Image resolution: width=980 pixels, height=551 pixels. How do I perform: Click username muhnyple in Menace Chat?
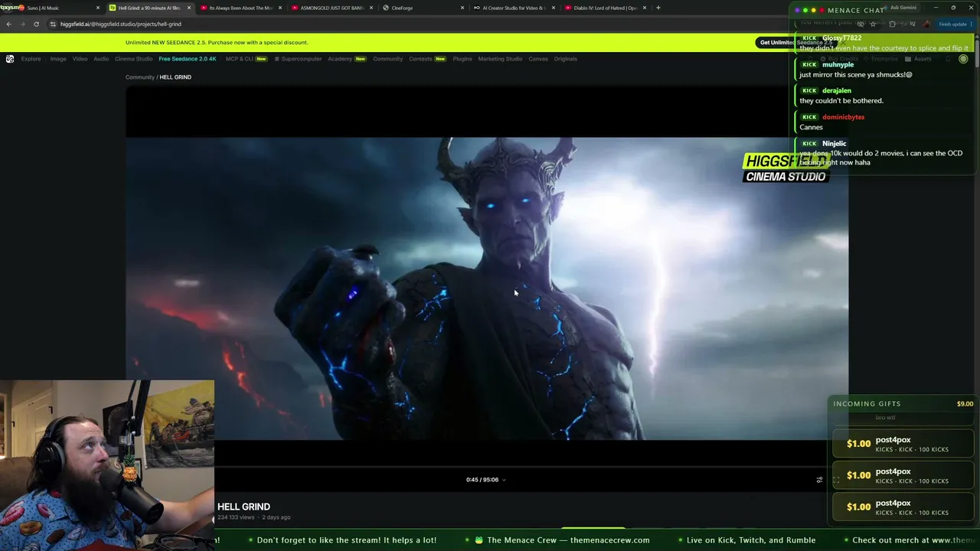click(838, 65)
